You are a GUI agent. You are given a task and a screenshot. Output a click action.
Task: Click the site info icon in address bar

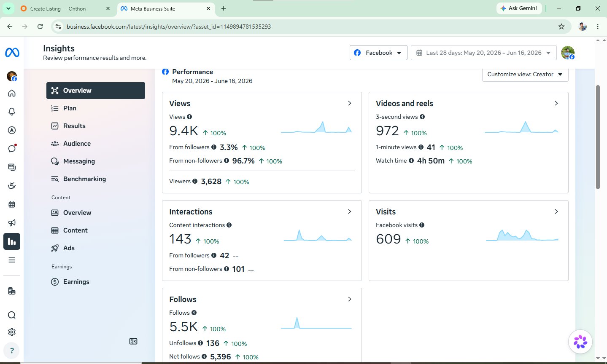[x=59, y=27]
